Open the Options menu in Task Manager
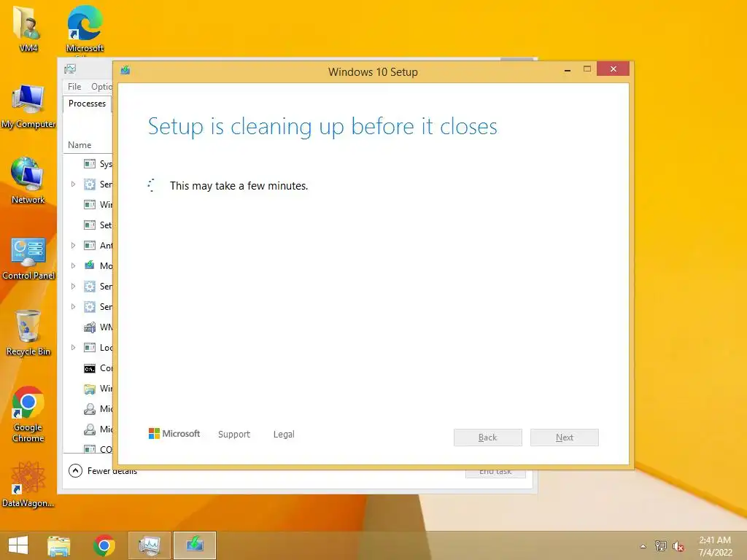 101,87
